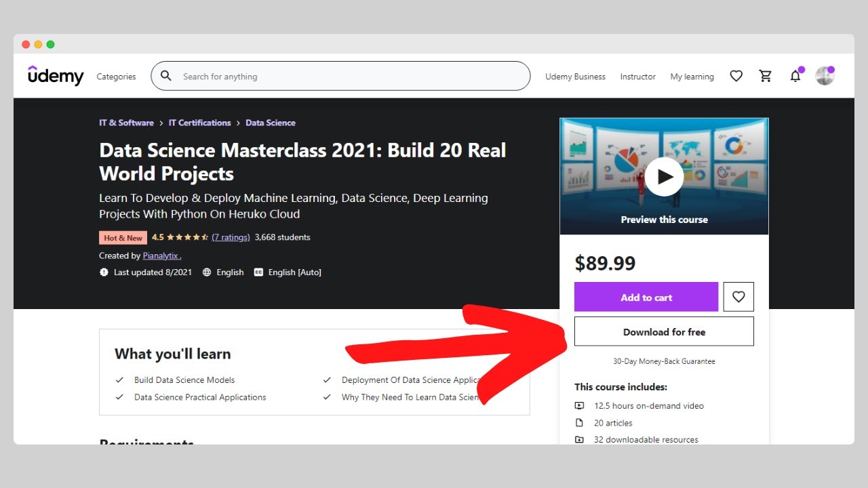Click the globe language icon
868x488 pixels.
click(207, 272)
